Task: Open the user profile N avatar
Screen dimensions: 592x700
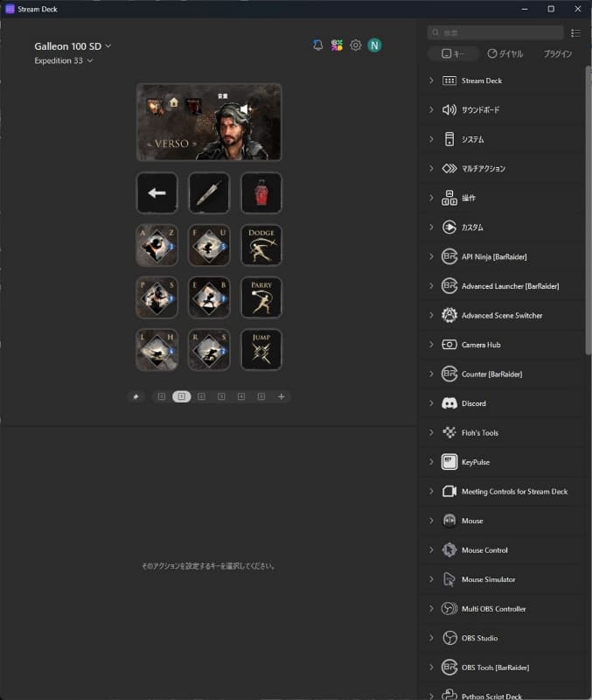Action: (x=374, y=45)
